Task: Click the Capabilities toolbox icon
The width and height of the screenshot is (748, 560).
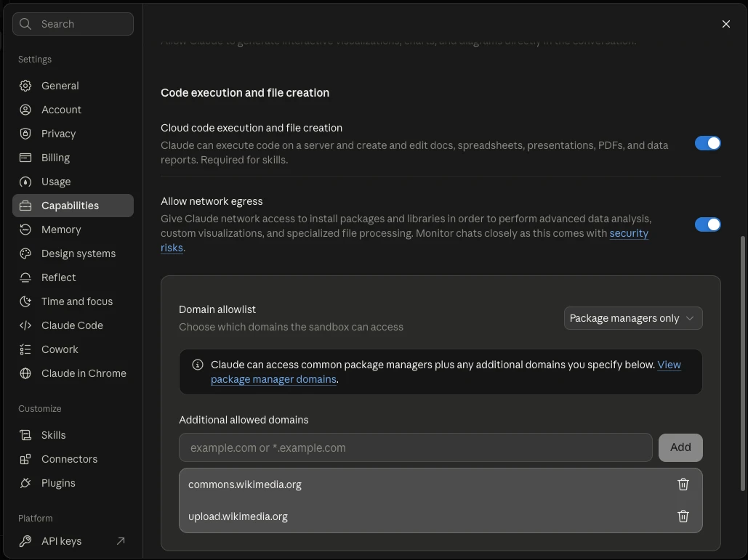Action: [25, 206]
